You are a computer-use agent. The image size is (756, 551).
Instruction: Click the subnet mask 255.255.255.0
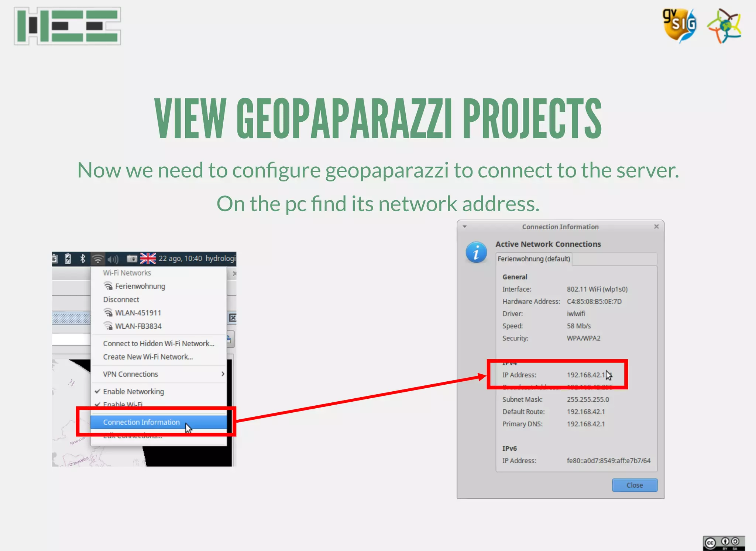[x=588, y=399]
